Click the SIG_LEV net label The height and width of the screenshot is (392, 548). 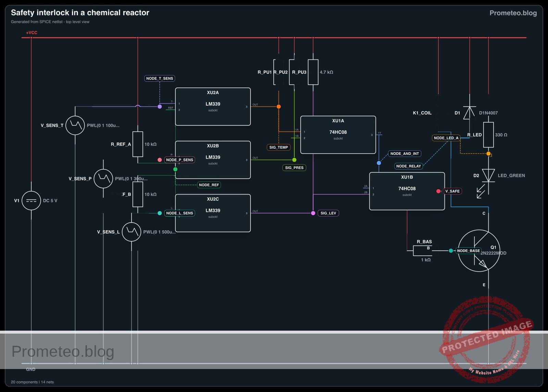(328, 213)
